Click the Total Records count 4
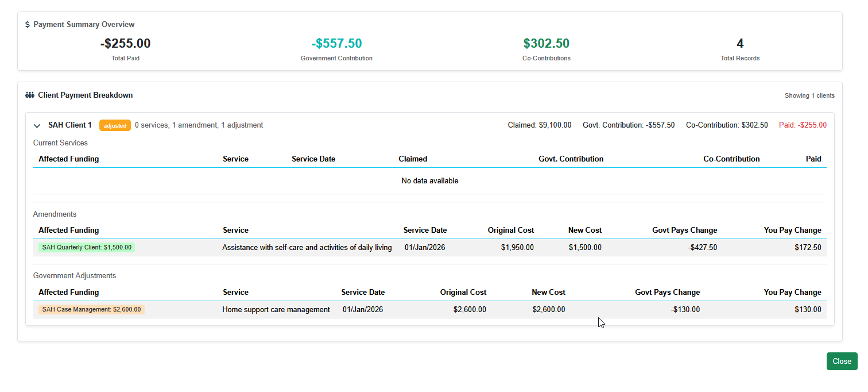Image resolution: width=868 pixels, height=392 pixels. (740, 44)
